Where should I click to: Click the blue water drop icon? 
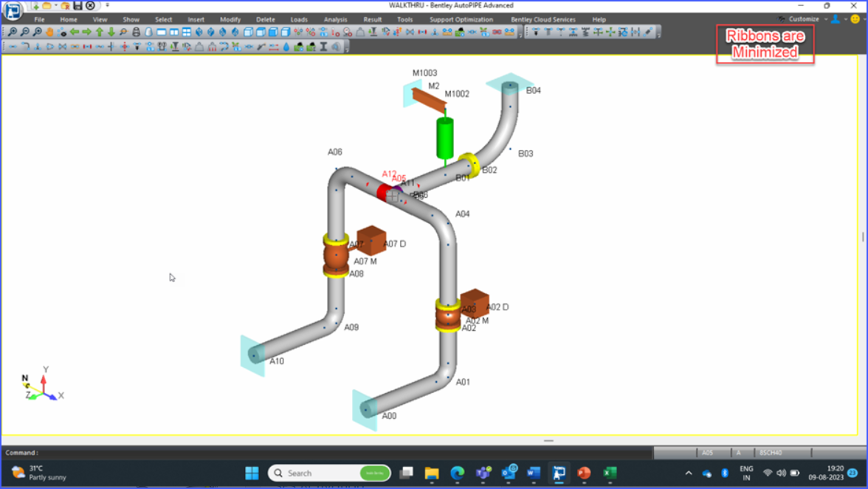286,47
